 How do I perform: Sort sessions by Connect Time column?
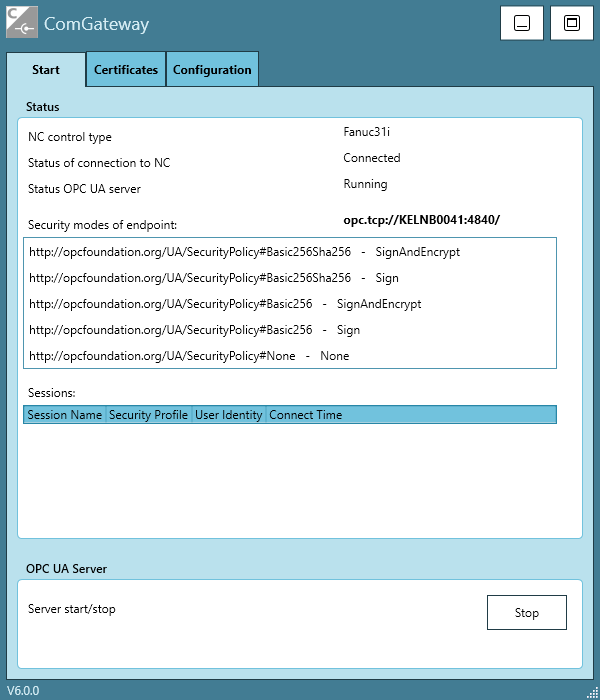coord(305,415)
